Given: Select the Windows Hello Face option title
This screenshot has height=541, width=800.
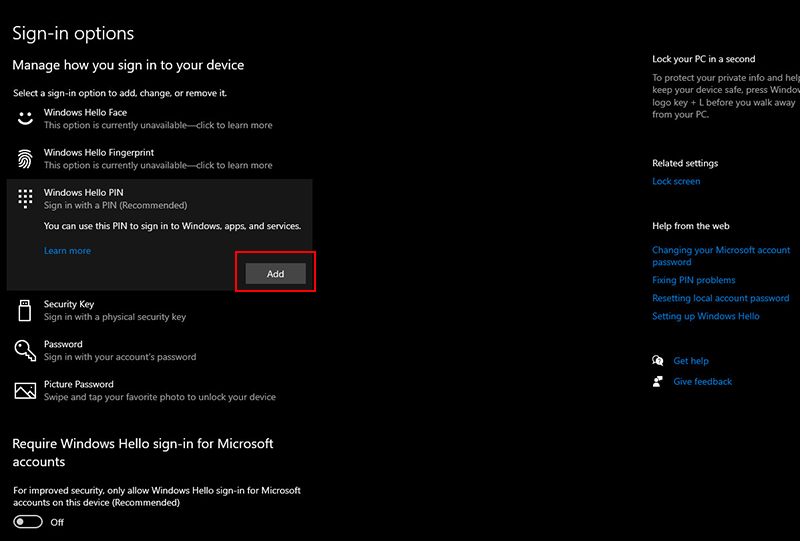Looking at the screenshot, I should pyautogui.click(x=85, y=112).
